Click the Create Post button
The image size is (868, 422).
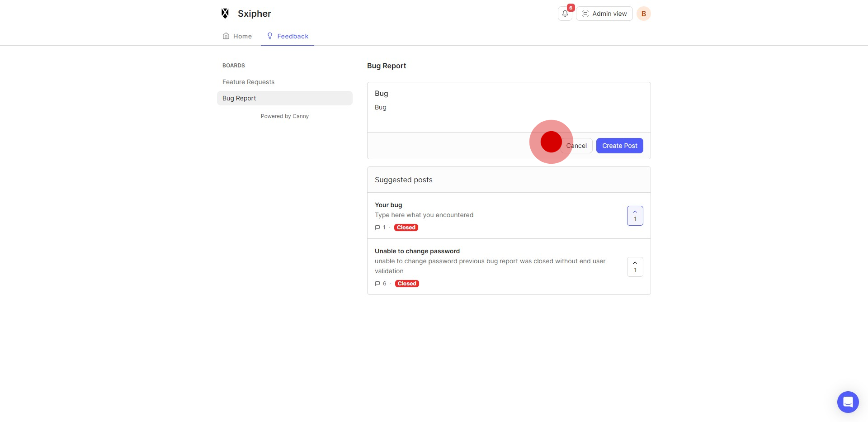619,146
